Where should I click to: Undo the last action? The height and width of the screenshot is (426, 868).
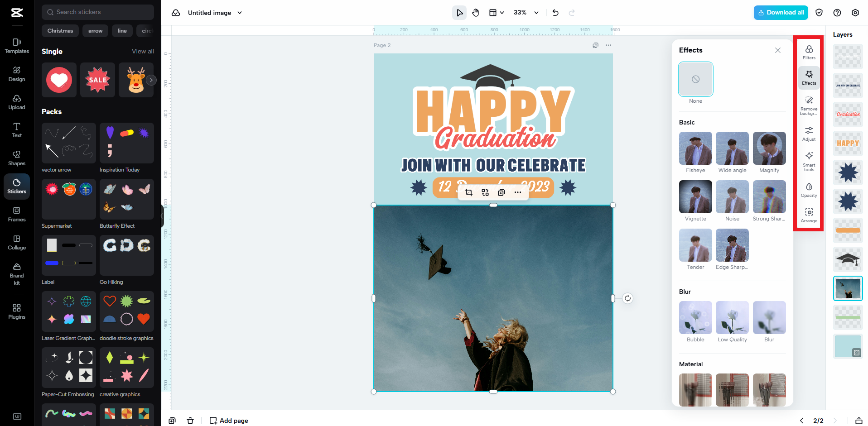(x=555, y=12)
